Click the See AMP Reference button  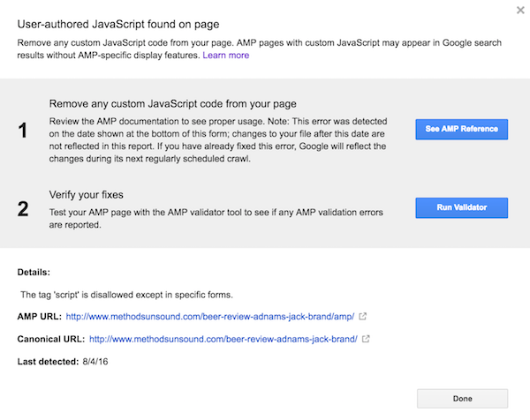pos(461,129)
